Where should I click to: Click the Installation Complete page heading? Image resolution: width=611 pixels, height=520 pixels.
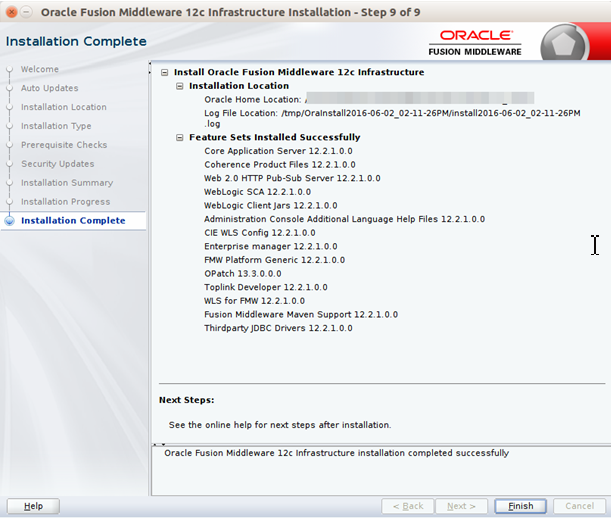click(76, 41)
